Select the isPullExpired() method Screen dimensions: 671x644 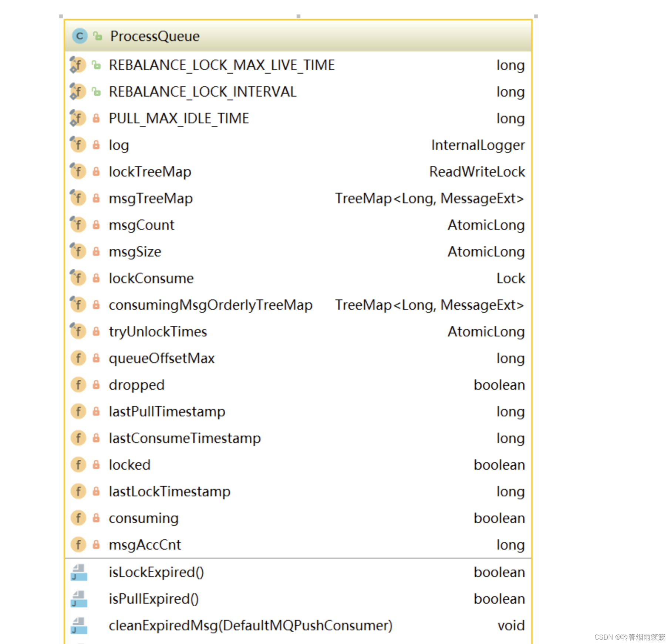tap(154, 599)
